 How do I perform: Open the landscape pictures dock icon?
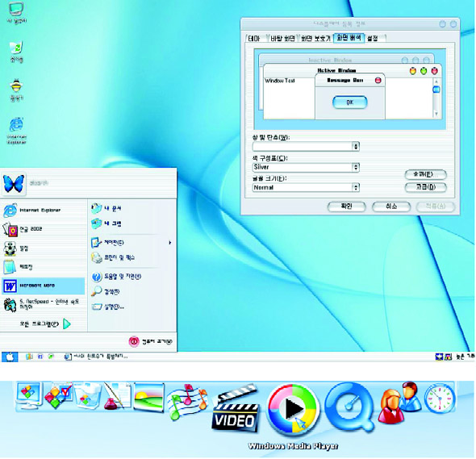click(x=149, y=397)
